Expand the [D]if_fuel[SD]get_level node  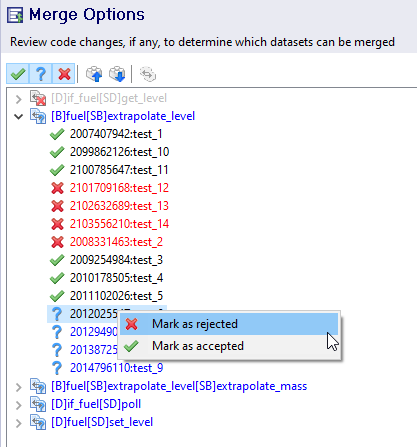[19, 99]
